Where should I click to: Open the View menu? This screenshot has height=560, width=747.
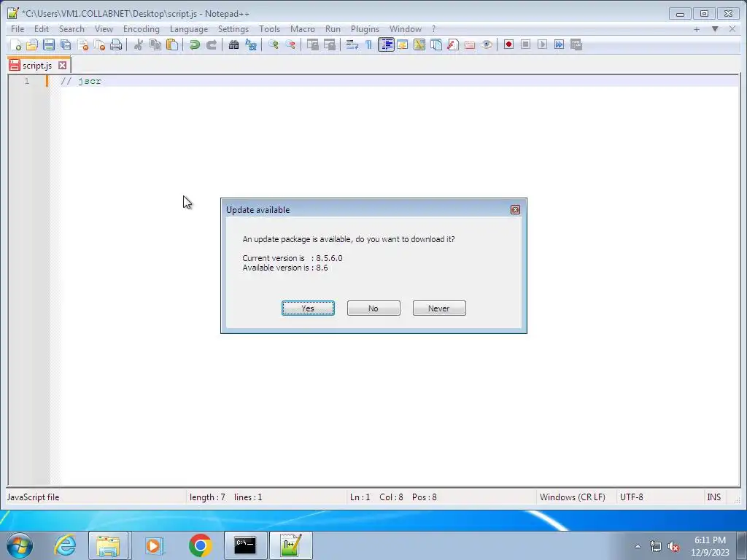coord(104,29)
